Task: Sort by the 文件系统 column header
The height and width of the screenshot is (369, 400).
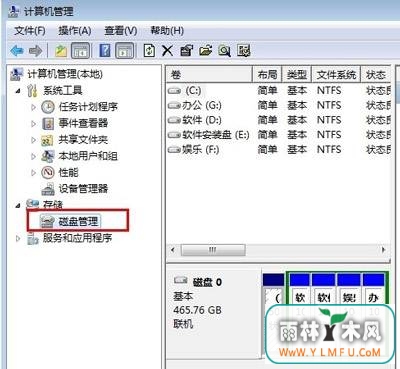Action: pos(336,74)
